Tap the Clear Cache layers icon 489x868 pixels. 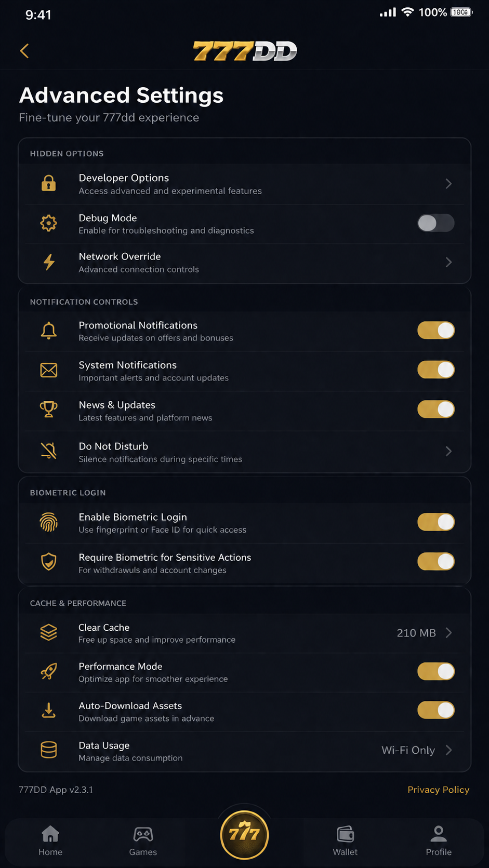[49, 632]
